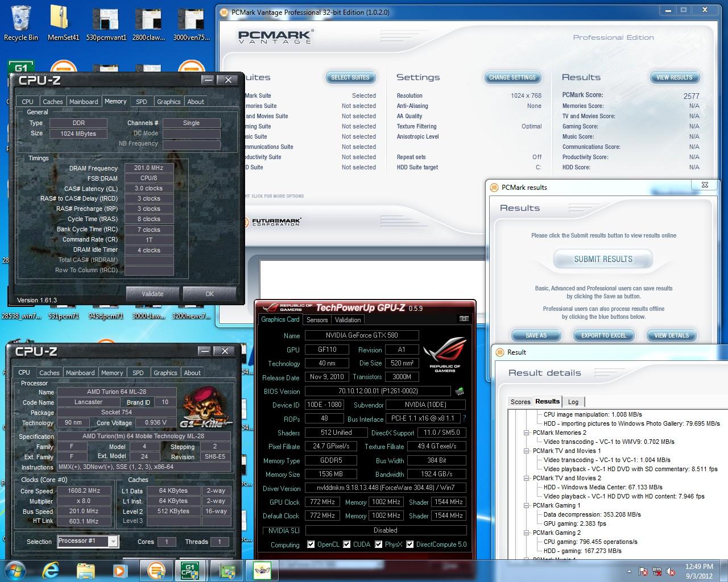Switch to Scores tab in Result details
The height and width of the screenshot is (582, 728).
click(x=520, y=402)
